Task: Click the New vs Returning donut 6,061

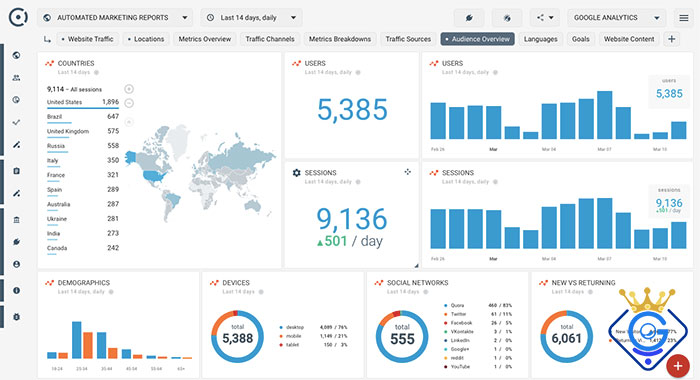Action: 567,337
